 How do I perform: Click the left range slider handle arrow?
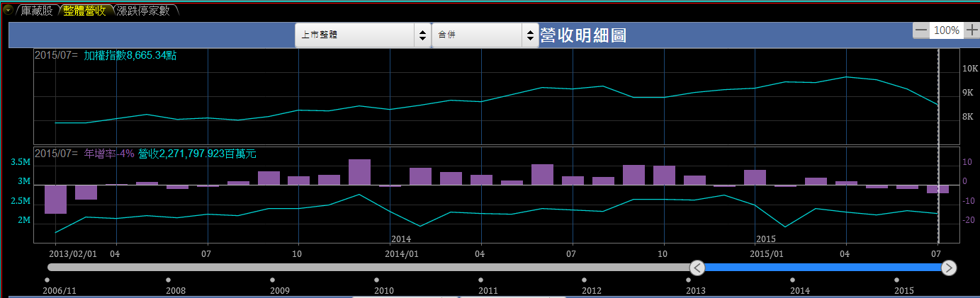click(x=697, y=268)
